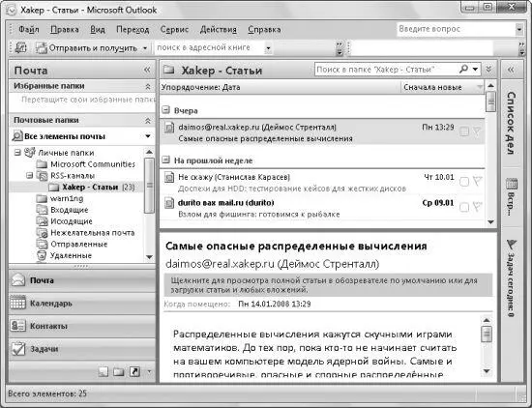Toggle flag on Карасев message
The width and height of the screenshot is (532, 408).
pyautogui.click(x=477, y=181)
